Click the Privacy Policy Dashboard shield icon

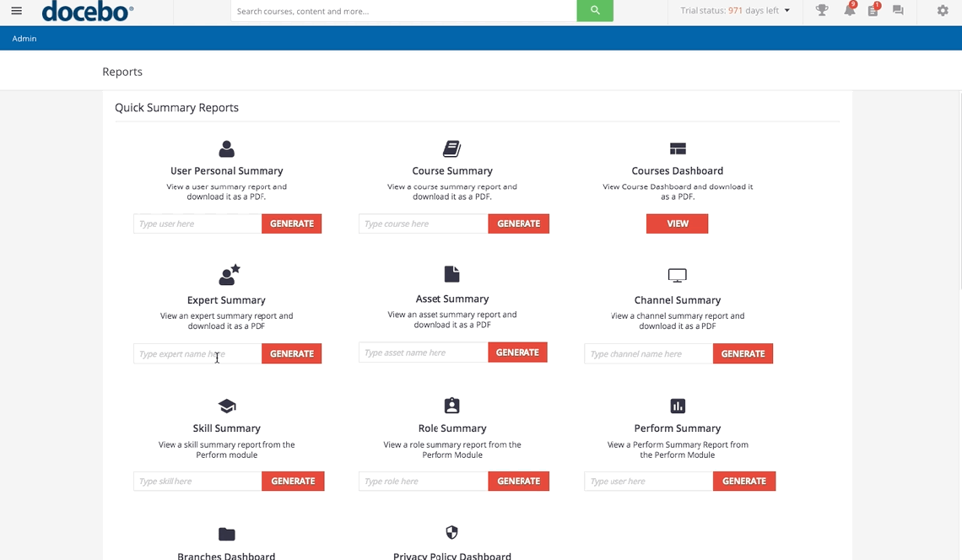click(451, 533)
